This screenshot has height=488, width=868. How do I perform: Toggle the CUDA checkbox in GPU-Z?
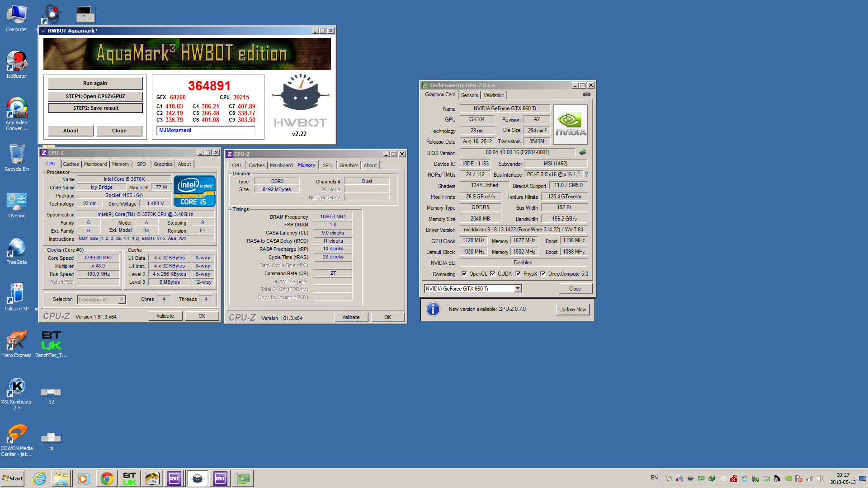[x=493, y=274]
